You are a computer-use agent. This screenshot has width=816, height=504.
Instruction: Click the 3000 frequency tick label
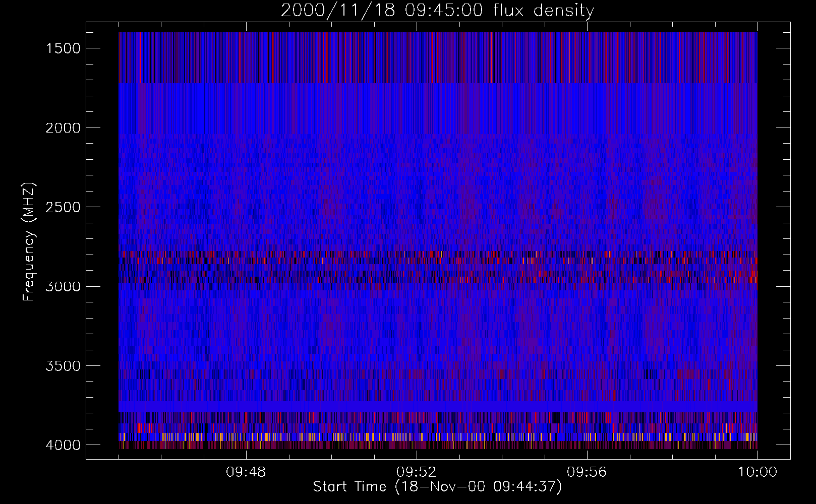click(63, 286)
